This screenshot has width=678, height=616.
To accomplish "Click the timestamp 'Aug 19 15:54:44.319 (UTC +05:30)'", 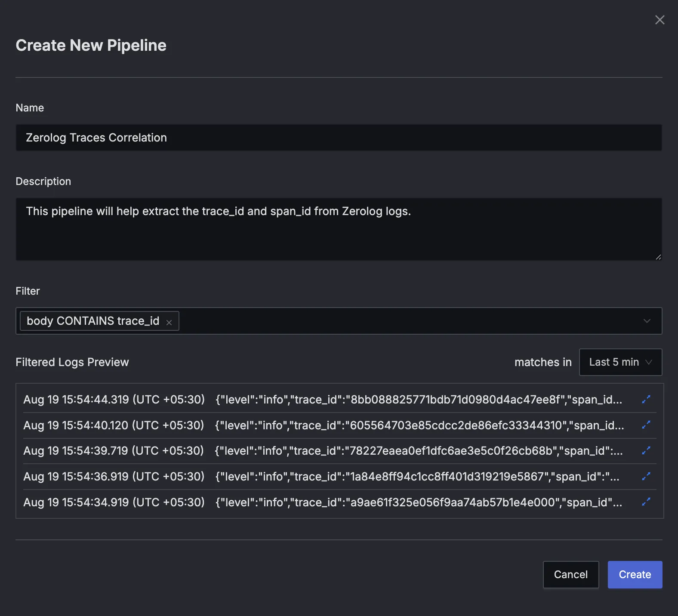I will [114, 400].
